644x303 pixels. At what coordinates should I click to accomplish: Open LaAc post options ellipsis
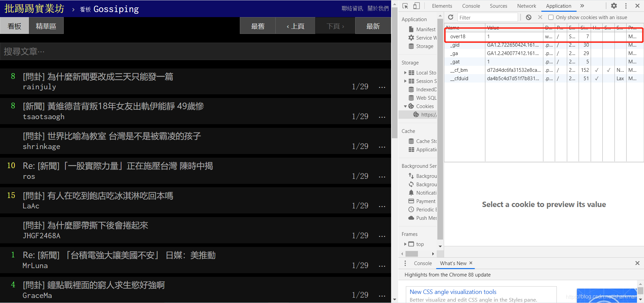point(382,206)
